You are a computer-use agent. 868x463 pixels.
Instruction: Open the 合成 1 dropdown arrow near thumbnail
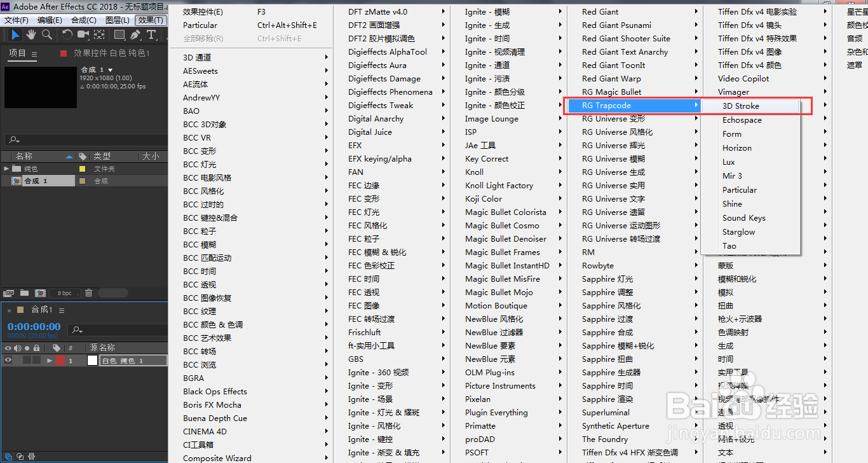click(x=111, y=69)
